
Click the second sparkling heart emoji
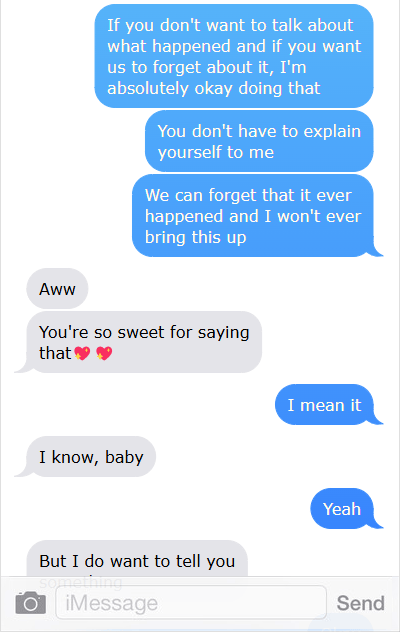coord(104,353)
